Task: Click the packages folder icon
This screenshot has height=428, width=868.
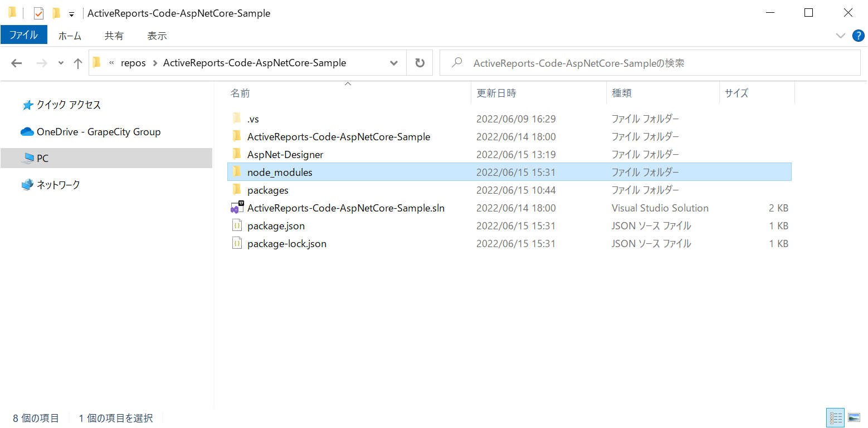Action: (237, 189)
